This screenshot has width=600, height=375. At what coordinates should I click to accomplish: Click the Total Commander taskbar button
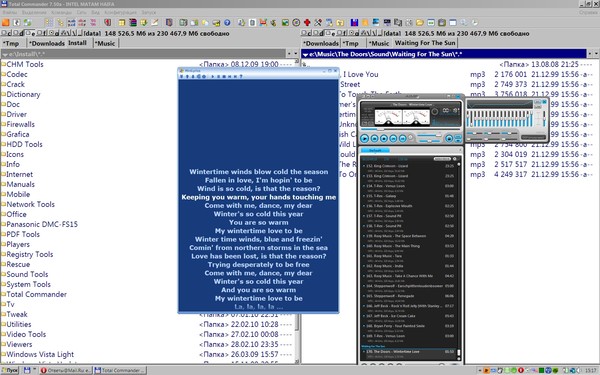tap(120, 370)
